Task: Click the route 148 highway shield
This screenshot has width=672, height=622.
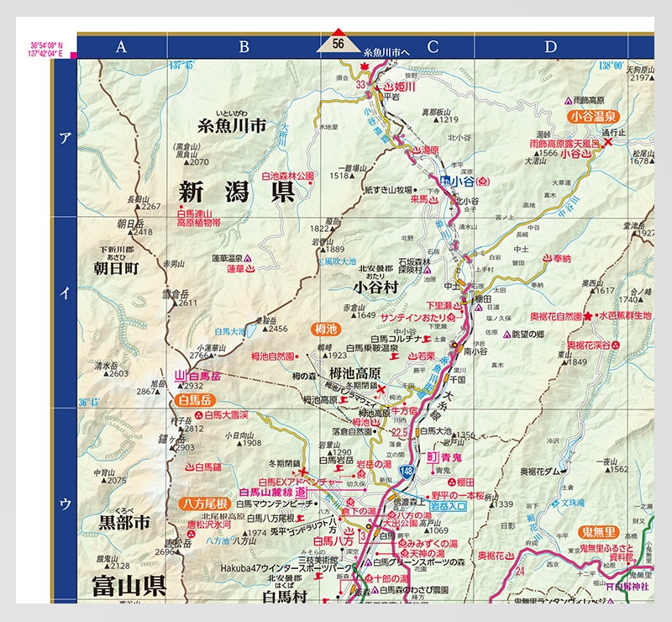Action: coord(407,472)
